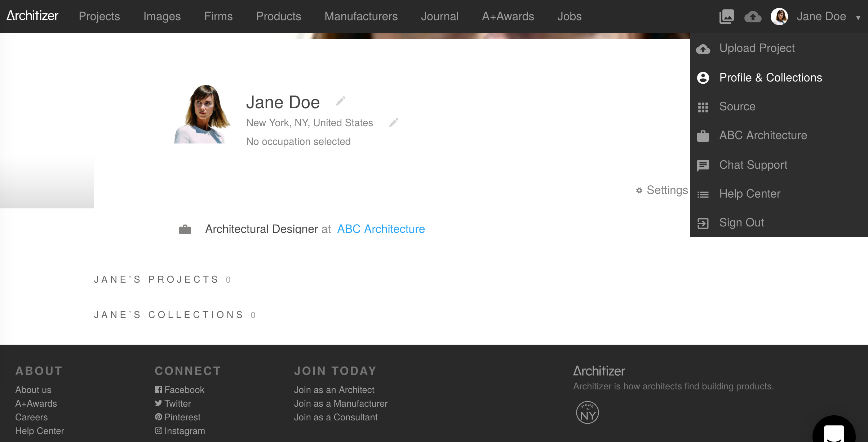The height and width of the screenshot is (442, 868).
Task: Click Join as an Architect link
Action: tap(334, 390)
